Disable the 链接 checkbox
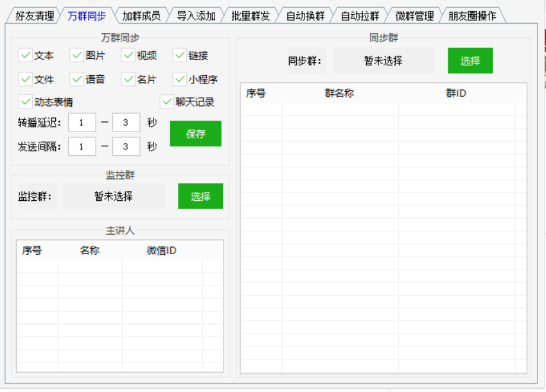This screenshot has height=392, width=546. [180, 56]
